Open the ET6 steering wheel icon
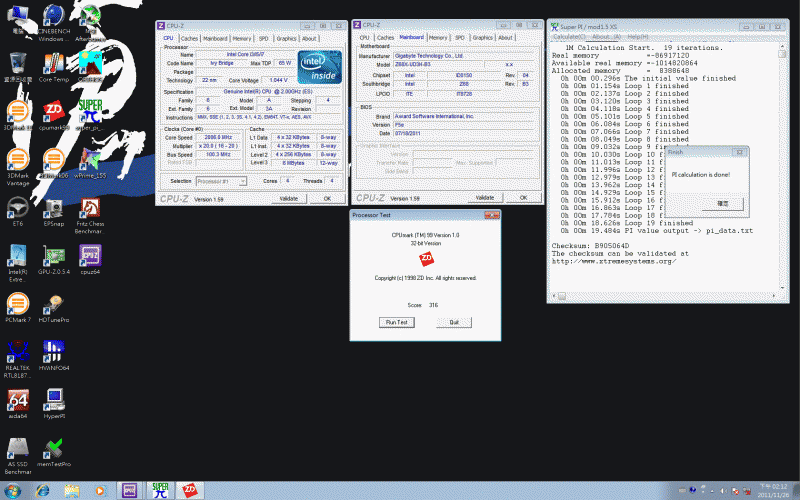Screen dimensions: 800x500 coord(18,211)
